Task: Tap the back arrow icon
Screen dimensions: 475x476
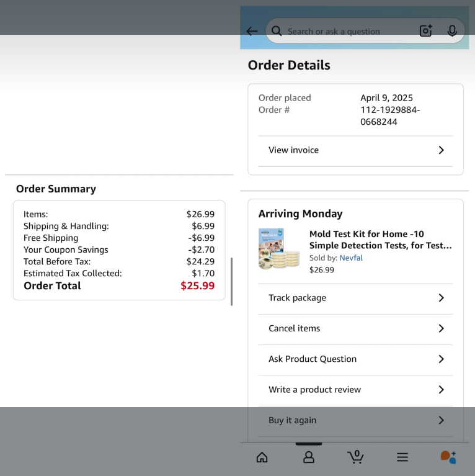Action: click(252, 31)
